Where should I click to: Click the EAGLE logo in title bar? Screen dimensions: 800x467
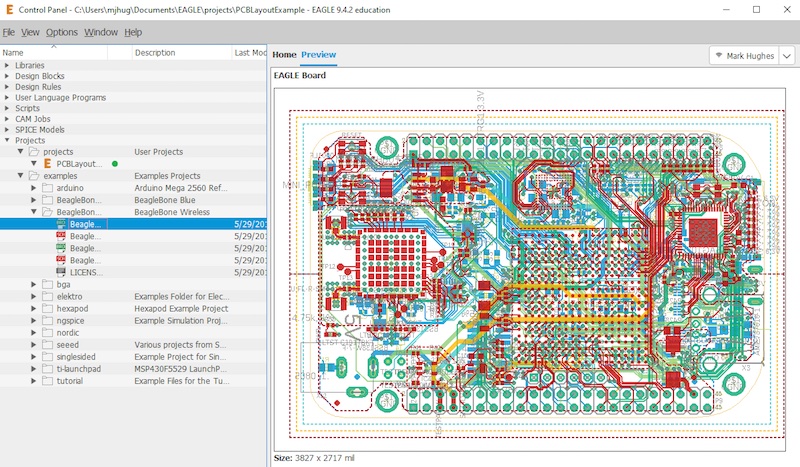coord(9,10)
